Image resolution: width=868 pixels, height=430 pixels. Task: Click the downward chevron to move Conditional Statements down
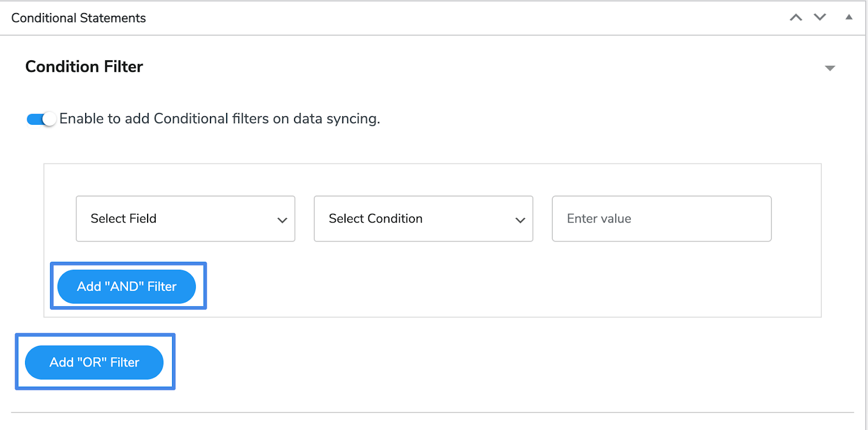click(x=819, y=17)
